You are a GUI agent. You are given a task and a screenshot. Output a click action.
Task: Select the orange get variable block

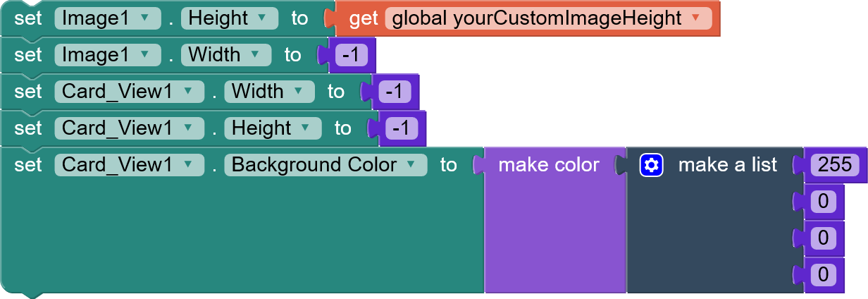tap(363, 18)
